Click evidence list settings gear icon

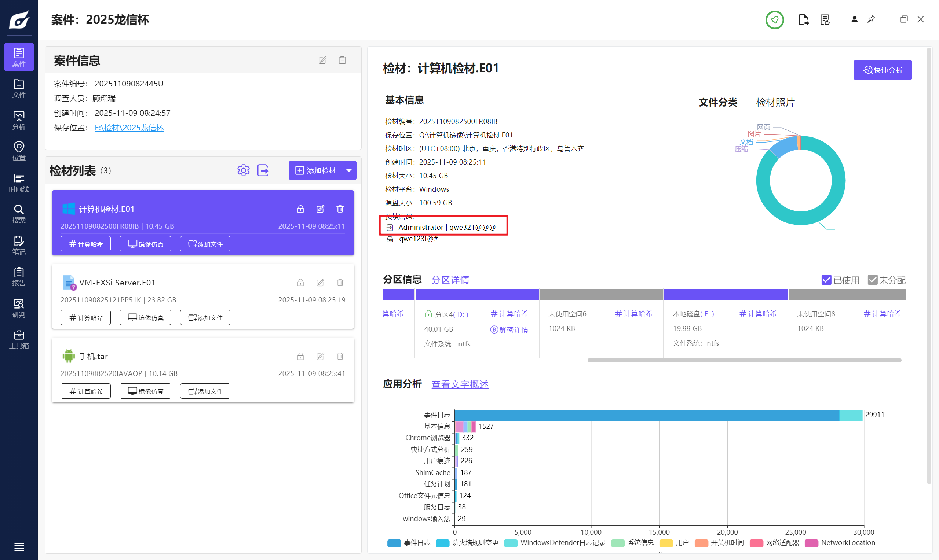tap(243, 170)
